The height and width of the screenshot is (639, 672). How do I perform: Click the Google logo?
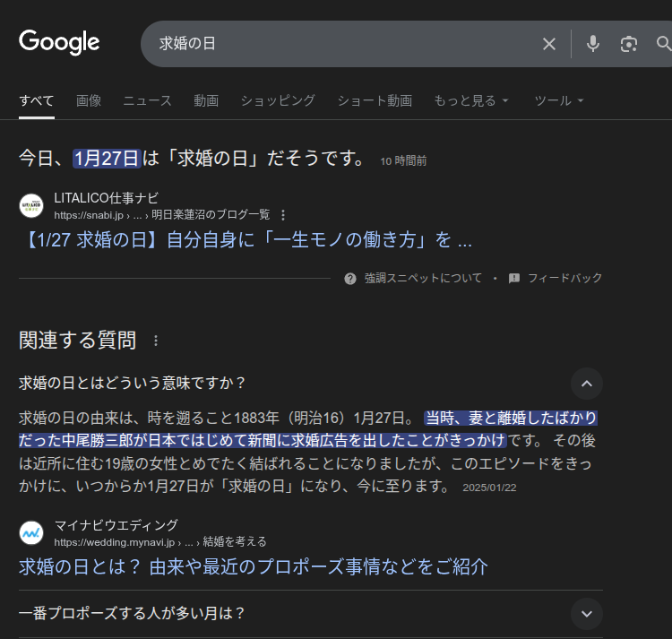59,42
